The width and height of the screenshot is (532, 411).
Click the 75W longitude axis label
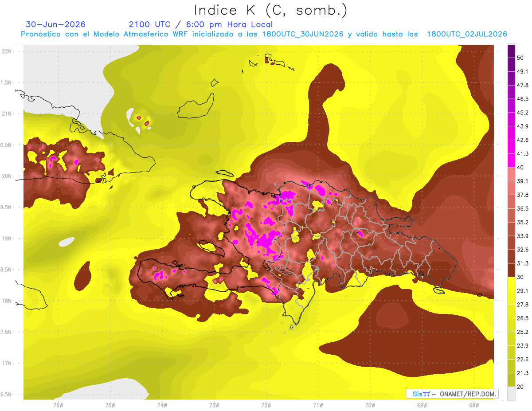pos(110,405)
